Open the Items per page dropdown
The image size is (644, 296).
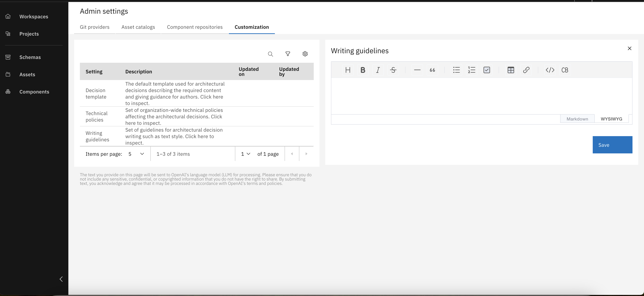click(x=136, y=154)
